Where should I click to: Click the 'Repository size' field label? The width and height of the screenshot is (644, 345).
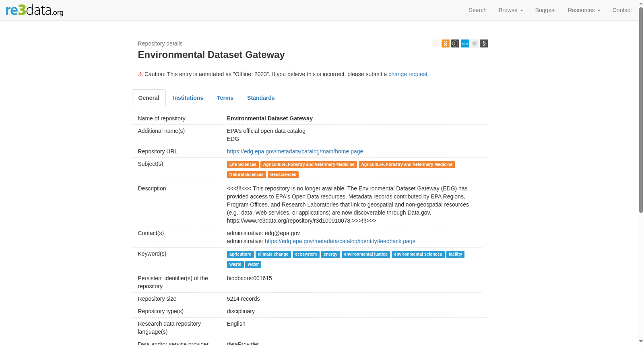click(157, 299)
